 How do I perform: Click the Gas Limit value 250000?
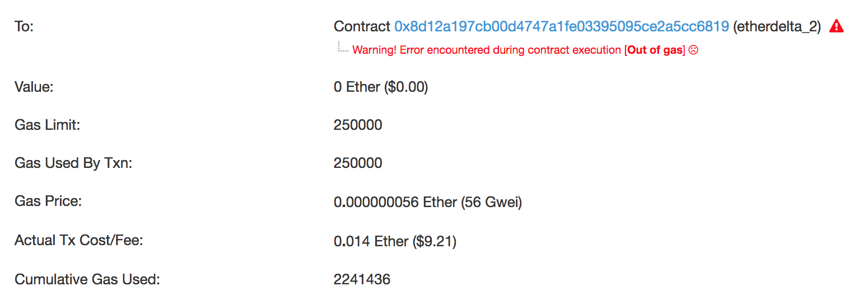[x=358, y=125]
